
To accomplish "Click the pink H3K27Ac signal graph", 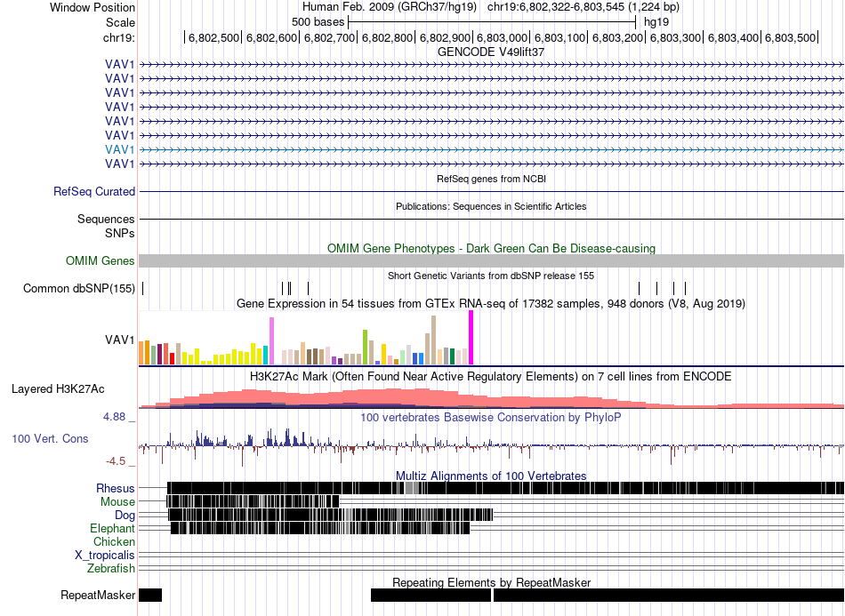I will 492,398.
